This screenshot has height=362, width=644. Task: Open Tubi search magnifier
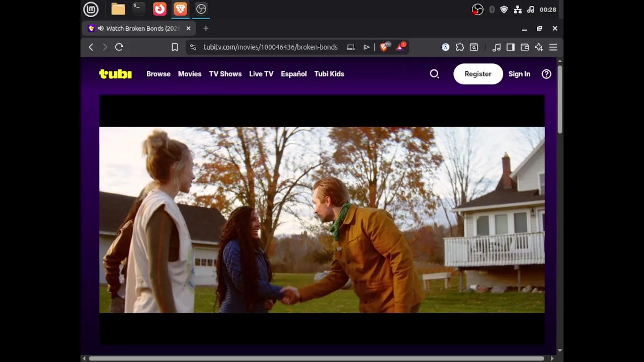point(435,74)
